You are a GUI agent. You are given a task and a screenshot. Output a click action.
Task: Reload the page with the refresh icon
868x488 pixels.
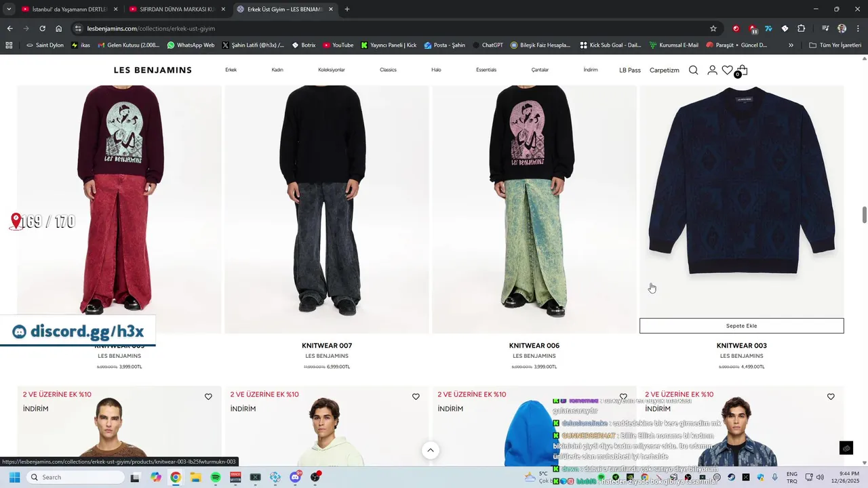[42, 28]
